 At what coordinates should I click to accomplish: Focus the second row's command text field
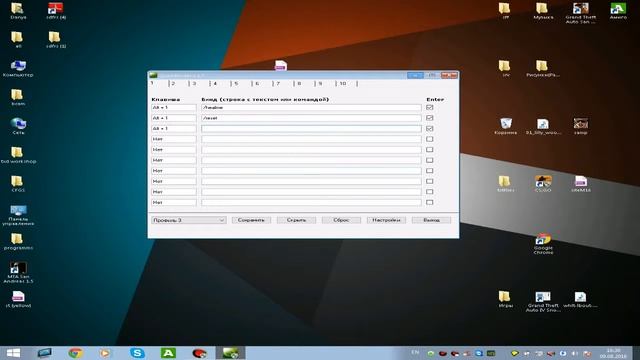[x=311, y=118]
